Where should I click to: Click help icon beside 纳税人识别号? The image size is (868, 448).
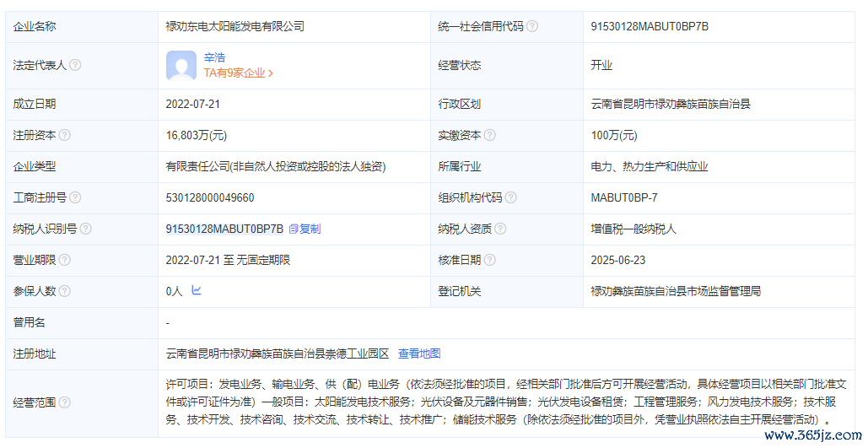(x=86, y=228)
